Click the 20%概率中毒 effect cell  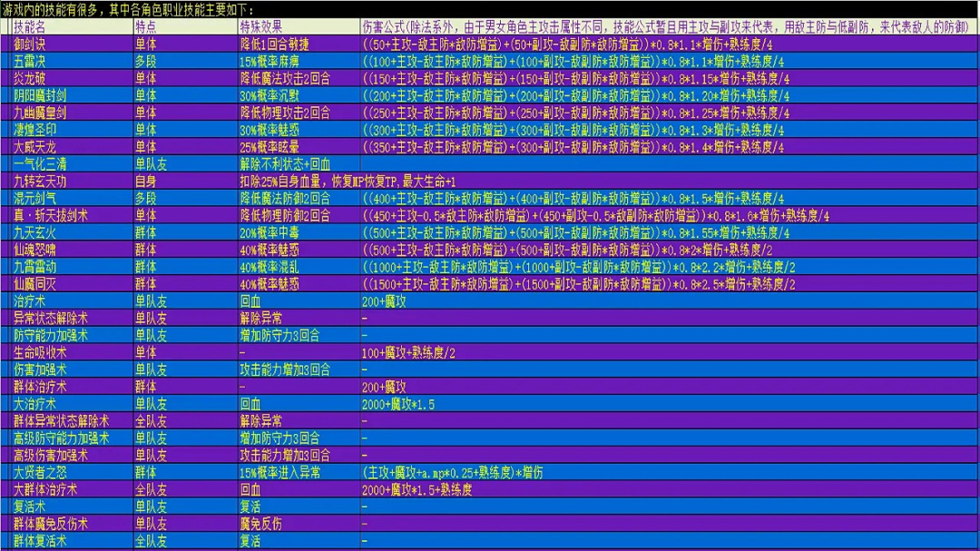tap(271, 232)
